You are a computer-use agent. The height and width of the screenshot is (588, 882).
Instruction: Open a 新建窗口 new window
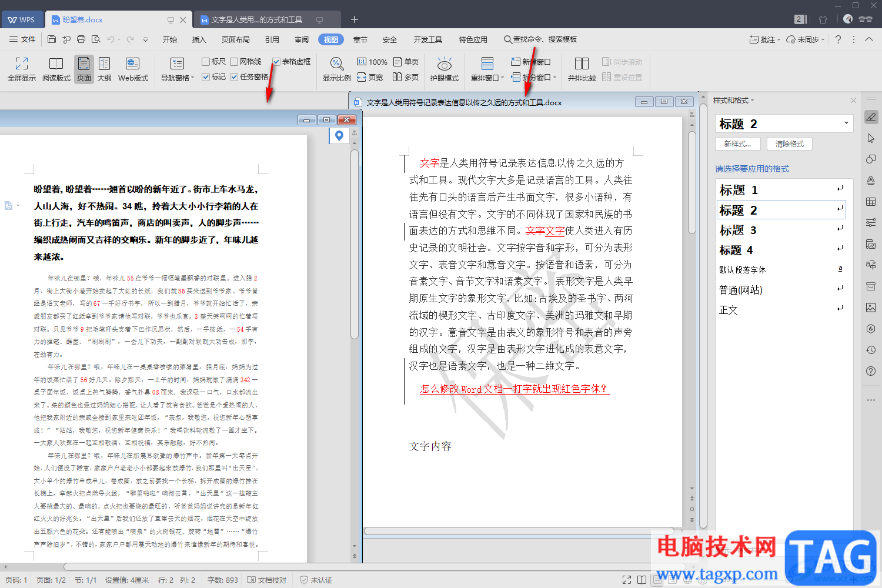(x=531, y=62)
